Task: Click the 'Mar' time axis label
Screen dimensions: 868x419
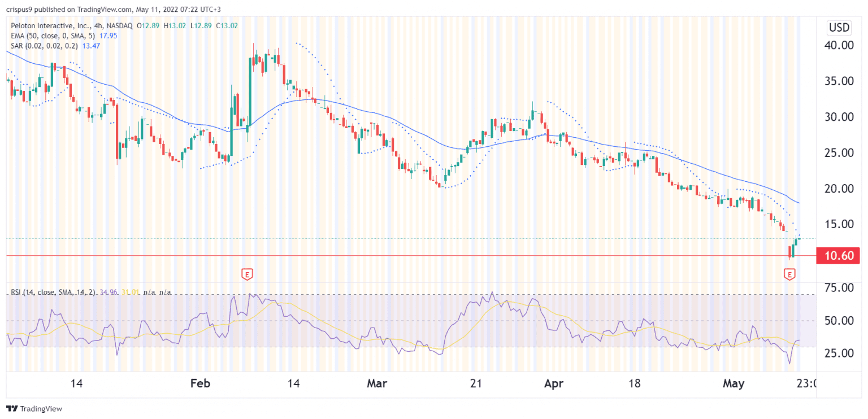Action: click(x=377, y=384)
